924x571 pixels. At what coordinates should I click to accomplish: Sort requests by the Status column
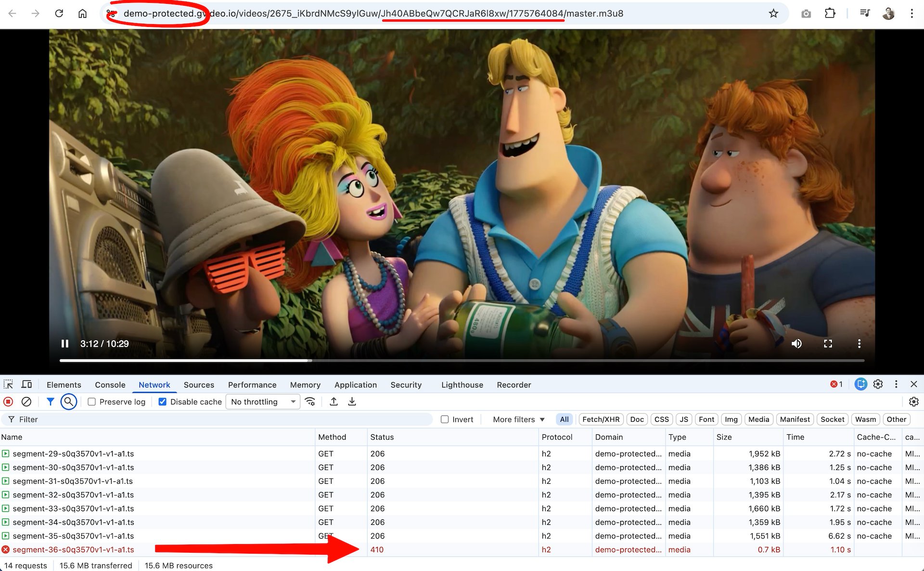click(452, 437)
